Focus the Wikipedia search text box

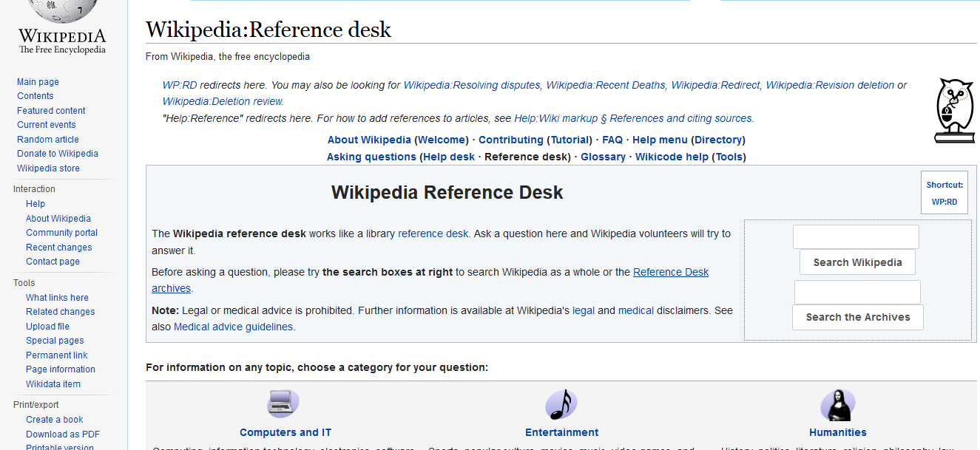tap(856, 237)
